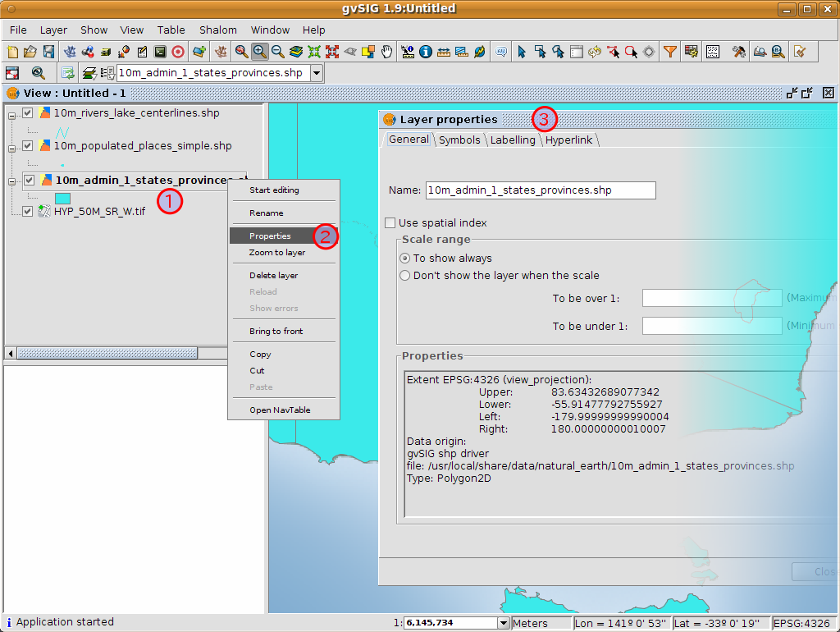This screenshot has width=840, height=632.
Task: Activate the Information query tool
Action: pos(426,52)
